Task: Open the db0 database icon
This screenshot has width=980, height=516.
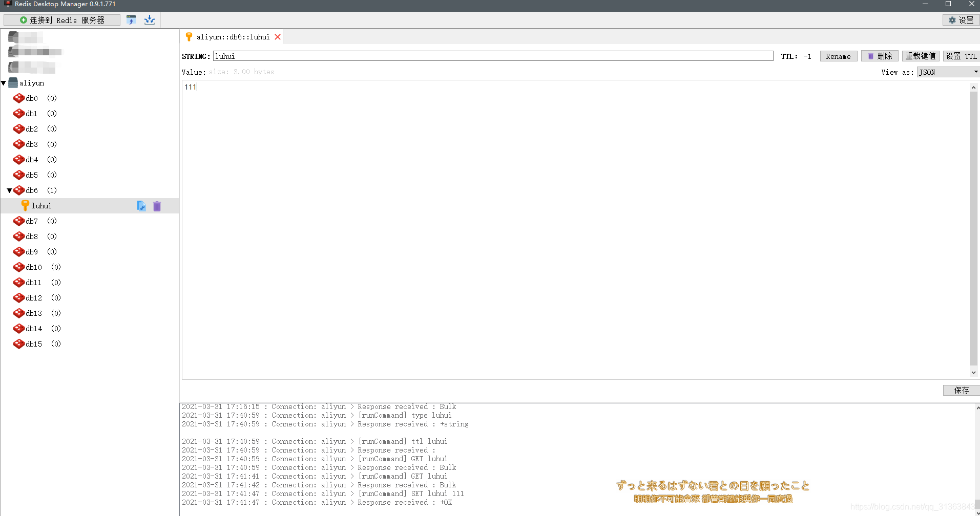Action: (19, 98)
